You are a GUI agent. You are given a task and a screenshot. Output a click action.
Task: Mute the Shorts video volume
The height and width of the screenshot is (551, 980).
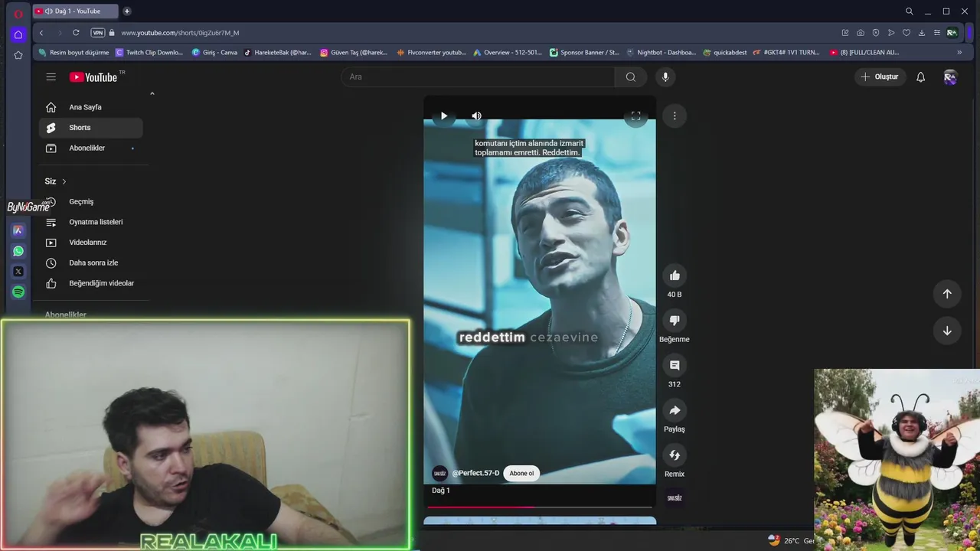476,116
